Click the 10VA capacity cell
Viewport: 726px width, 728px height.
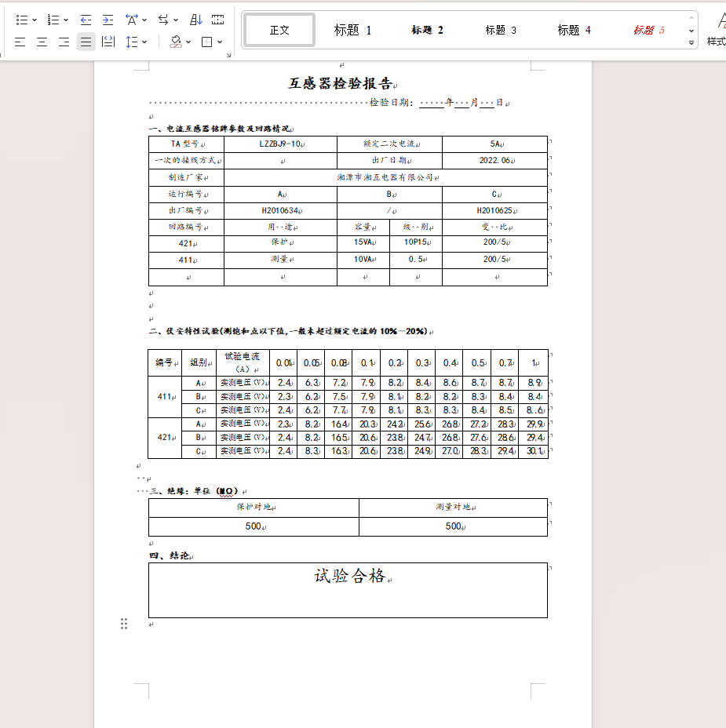[x=363, y=259]
